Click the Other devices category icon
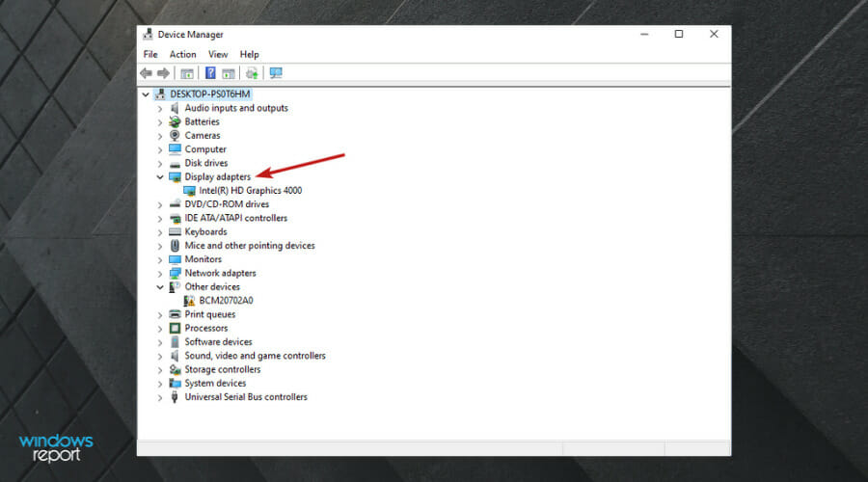 (175, 287)
